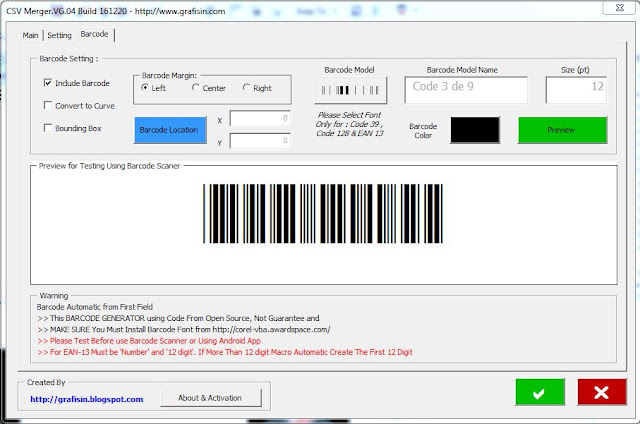Click the Size (pt) field
Viewport: 640px width, 424px height.
pos(576,90)
